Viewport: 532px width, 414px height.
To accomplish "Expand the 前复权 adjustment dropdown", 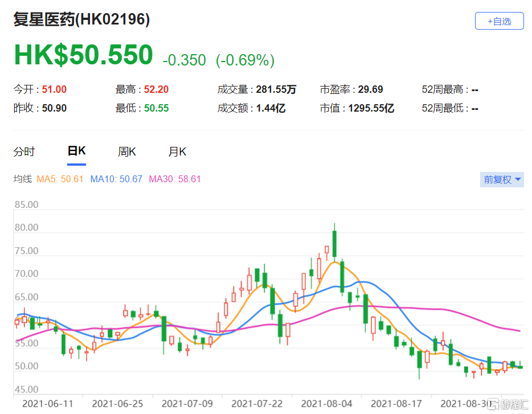I will tap(502, 179).
